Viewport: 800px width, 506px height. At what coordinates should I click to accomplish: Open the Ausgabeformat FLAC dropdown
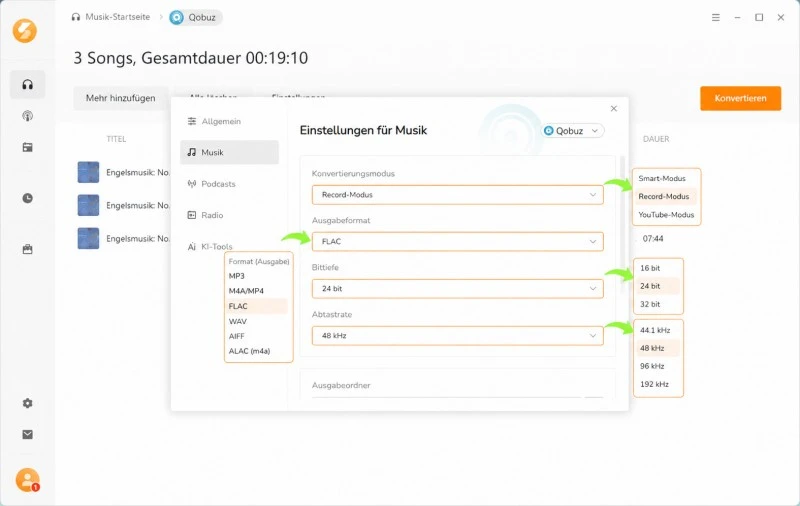tap(458, 241)
